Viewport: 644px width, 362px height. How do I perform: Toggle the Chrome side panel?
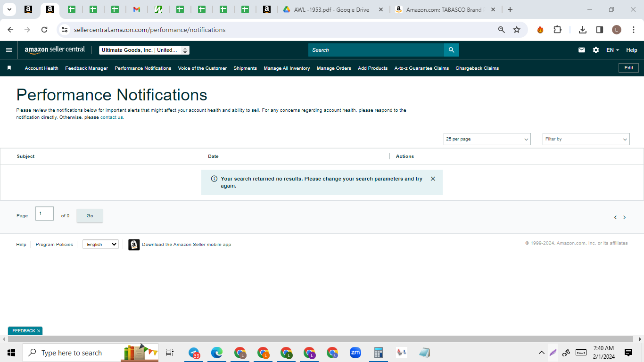point(600,30)
